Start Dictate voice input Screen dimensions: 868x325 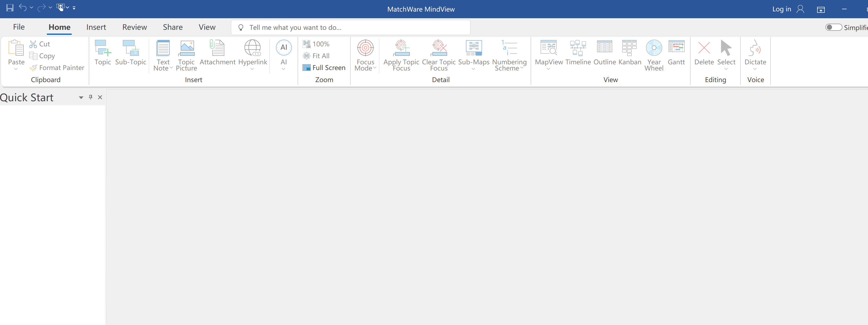coord(755,53)
